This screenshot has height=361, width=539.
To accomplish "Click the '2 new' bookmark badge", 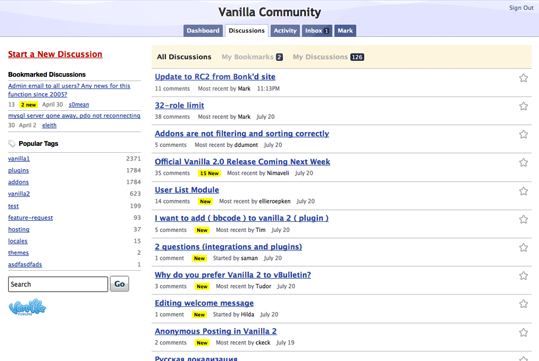I will (x=28, y=105).
